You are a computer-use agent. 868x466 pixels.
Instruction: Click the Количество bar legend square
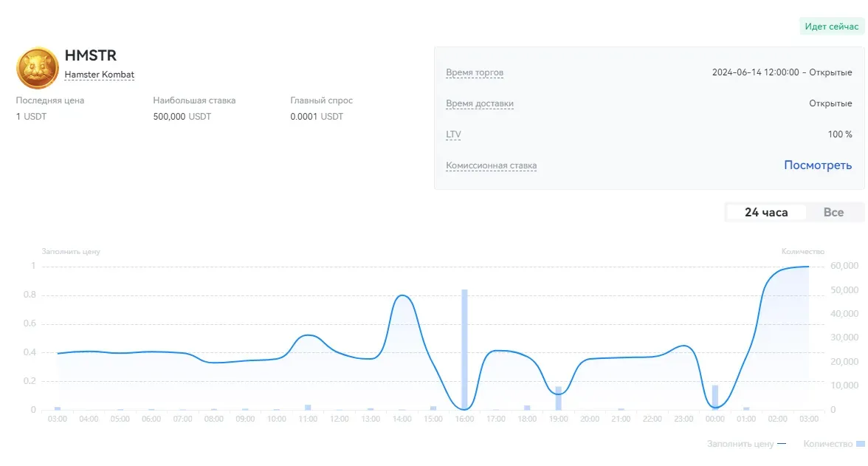860,444
